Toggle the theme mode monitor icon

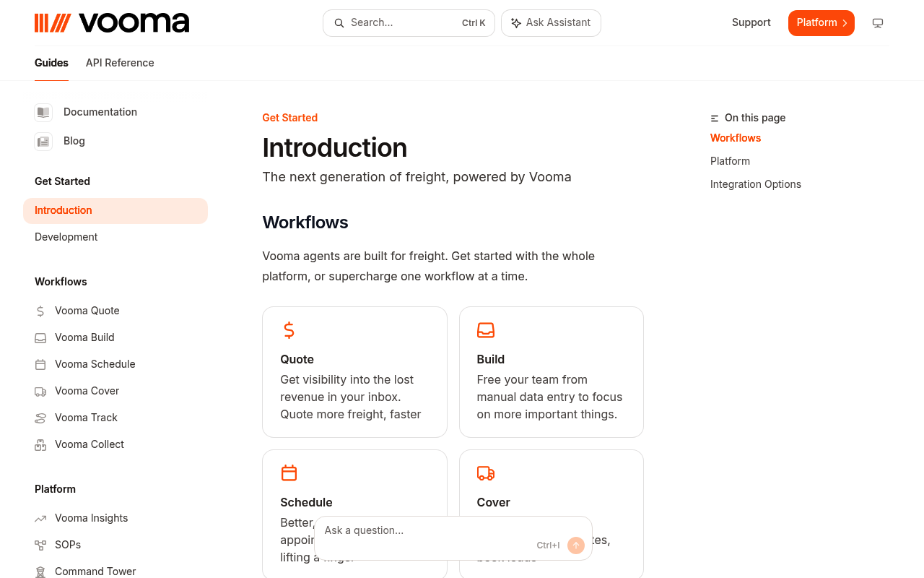coord(878,23)
